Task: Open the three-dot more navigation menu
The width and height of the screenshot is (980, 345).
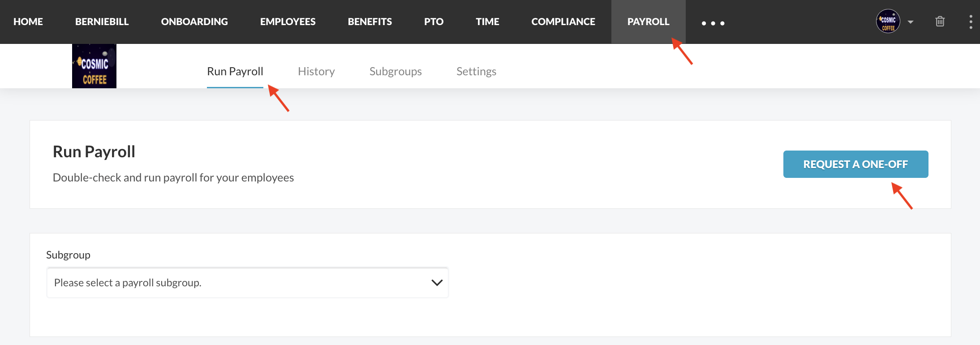Action: click(713, 23)
